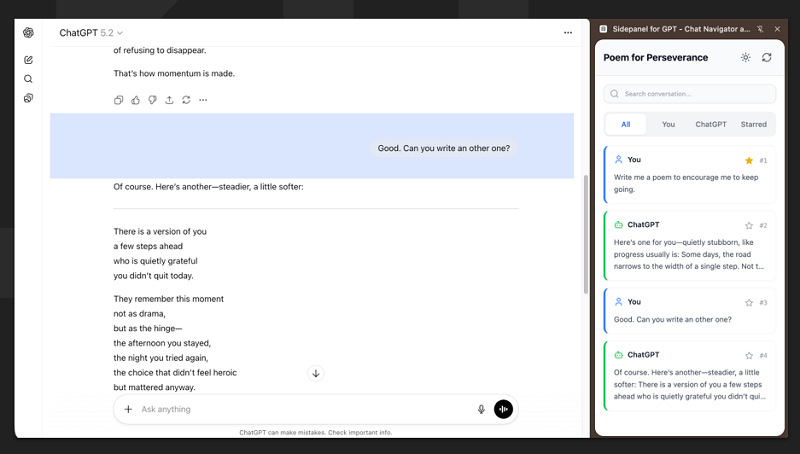Star the ChatGPT message #2

click(749, 226)
